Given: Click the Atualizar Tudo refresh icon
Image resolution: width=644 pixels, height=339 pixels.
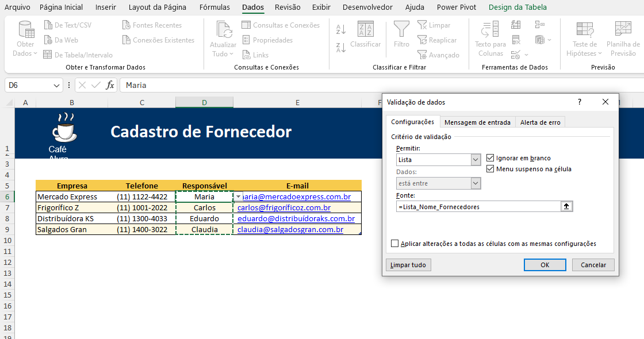Looking at the screenshot, I should [x=223, y=29].
